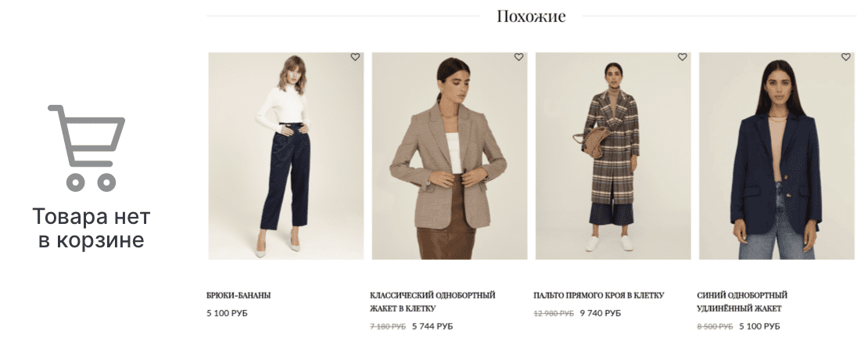Click the crossed-out 8 500 РУБ price

pyautogui.click(x=715, y=326)
